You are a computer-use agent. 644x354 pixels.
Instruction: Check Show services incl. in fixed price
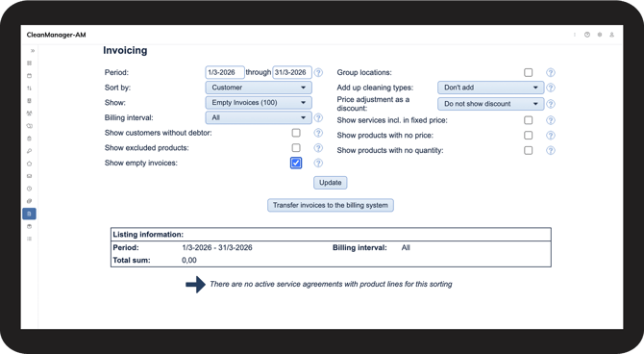point(529,120)
